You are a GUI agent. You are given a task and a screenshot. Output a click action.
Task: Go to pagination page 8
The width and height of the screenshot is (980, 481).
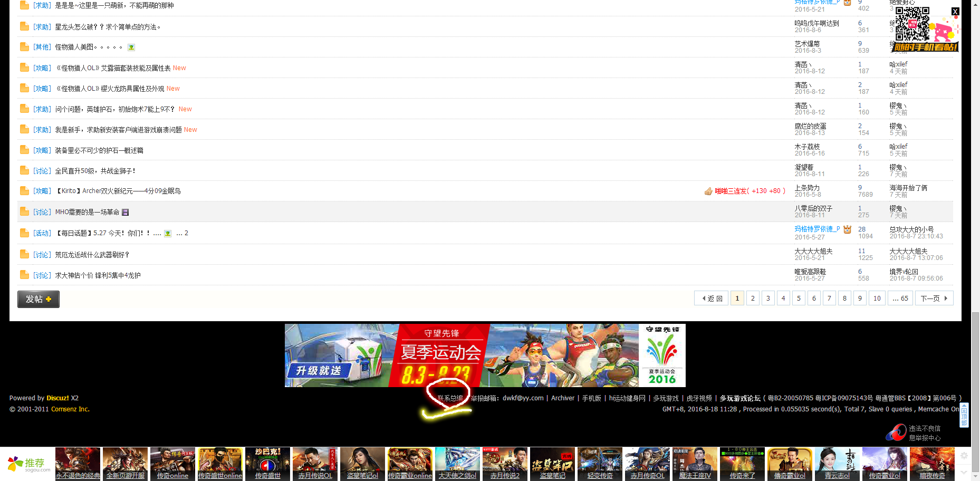(x=844, y=299)
